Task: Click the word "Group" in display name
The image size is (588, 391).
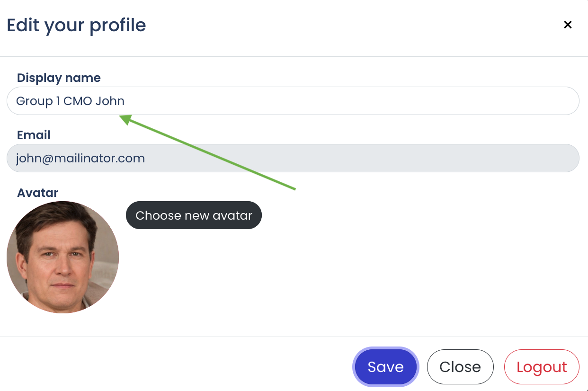Action: tap(34, 101)
